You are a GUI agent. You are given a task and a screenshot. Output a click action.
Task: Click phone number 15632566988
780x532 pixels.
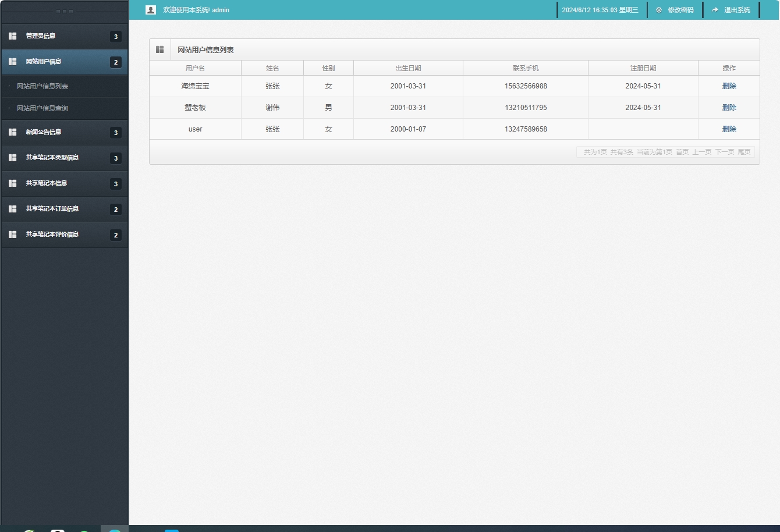click(x=526, y=86)
